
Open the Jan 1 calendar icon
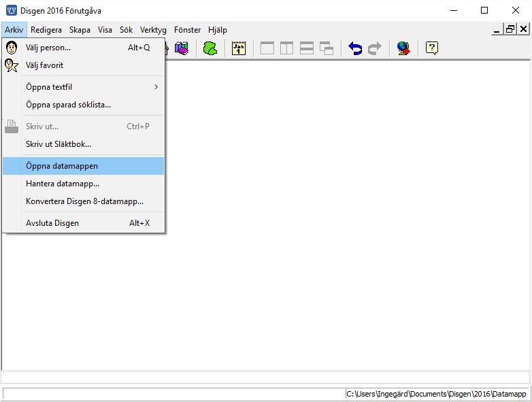click(239, 48)
